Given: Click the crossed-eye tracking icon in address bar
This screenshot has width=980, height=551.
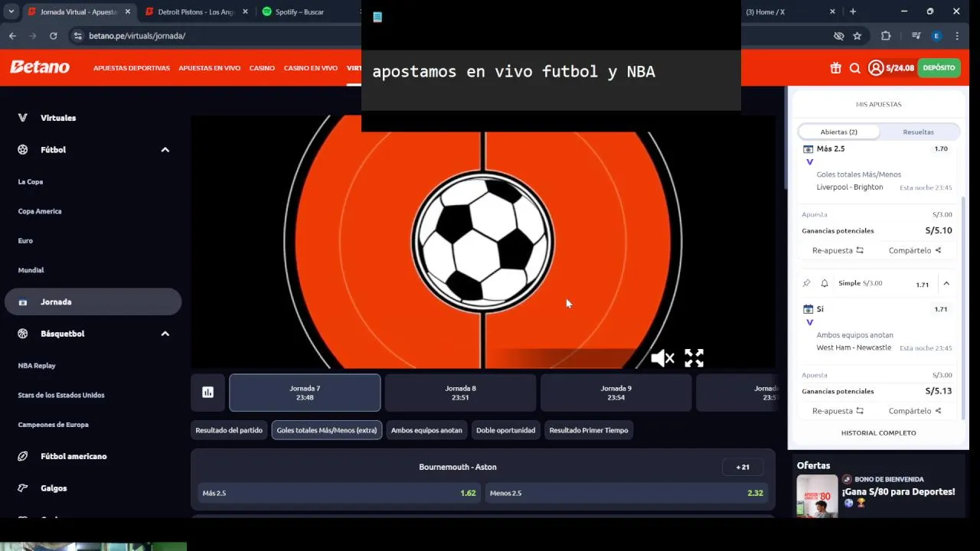Looking at the screenshot, I should pyautogui.click(x=838, y=36).
